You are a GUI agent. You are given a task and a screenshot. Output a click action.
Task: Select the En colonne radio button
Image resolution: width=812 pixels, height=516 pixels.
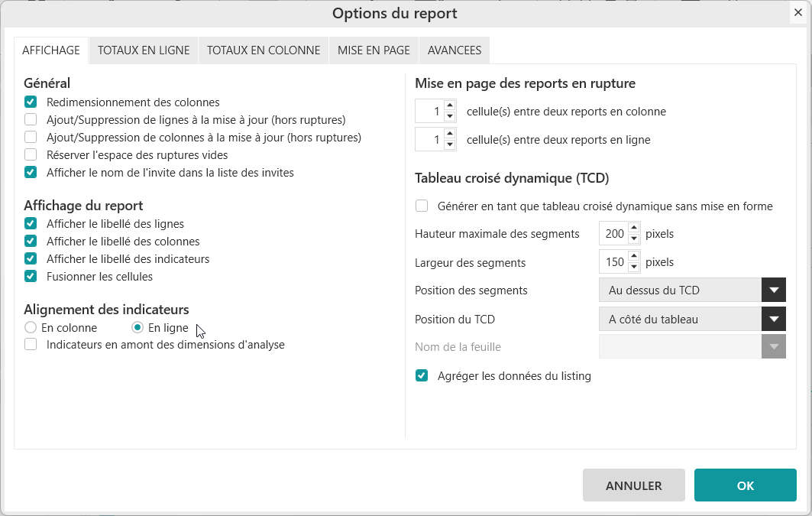(31, 328)
